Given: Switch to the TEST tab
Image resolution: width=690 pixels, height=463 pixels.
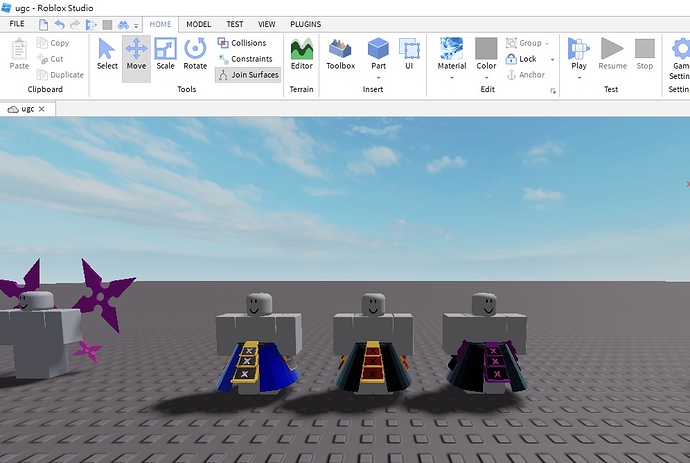Looking at the screenshot, I should click(235, 24).
